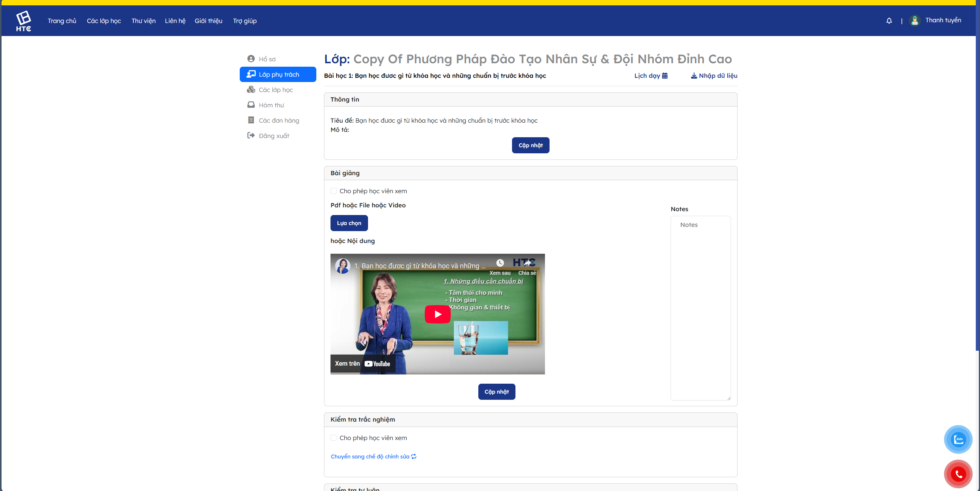Click the user avatar icon
The height and width of the screenshot is (491, 980).
click(x=915, y=20)
